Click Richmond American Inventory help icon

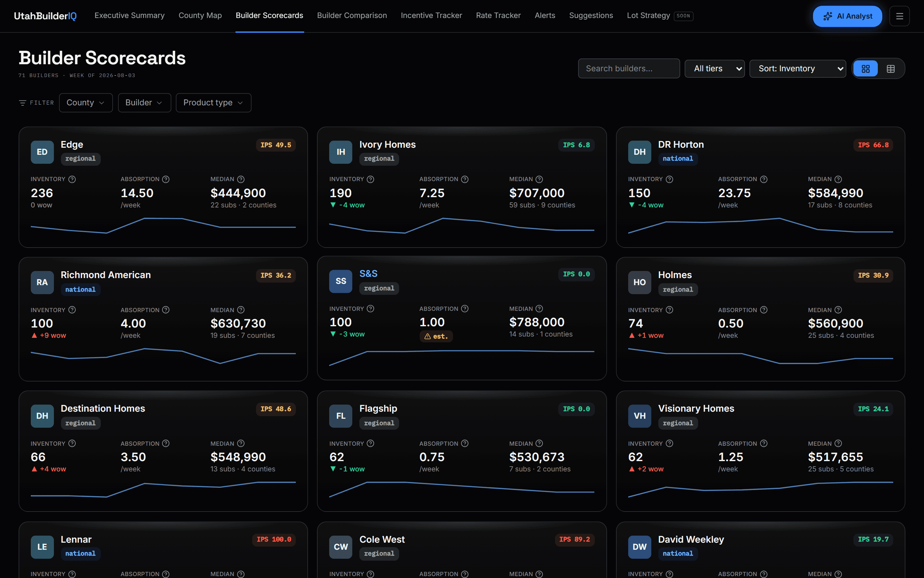[x=72, y=310]
